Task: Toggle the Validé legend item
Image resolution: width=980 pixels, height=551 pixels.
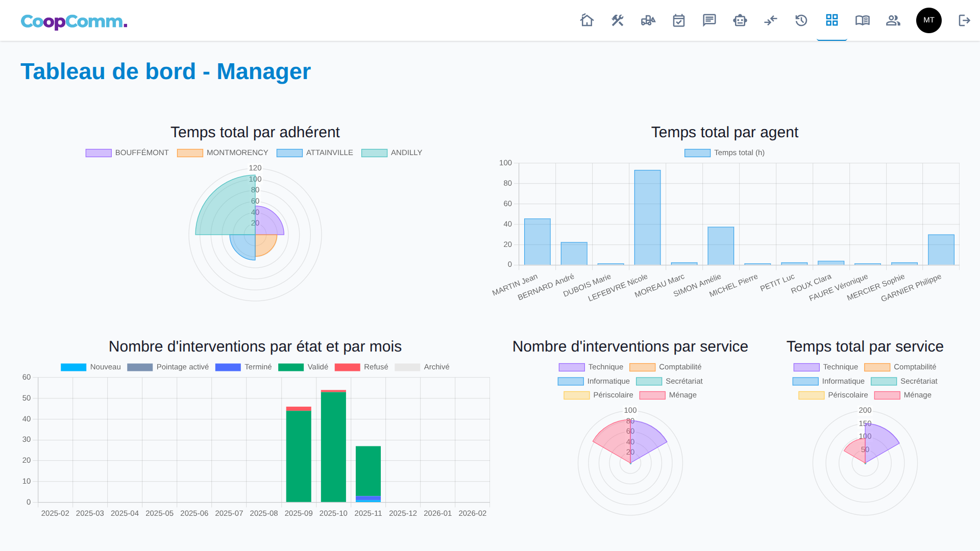Action: coord(304,367)
